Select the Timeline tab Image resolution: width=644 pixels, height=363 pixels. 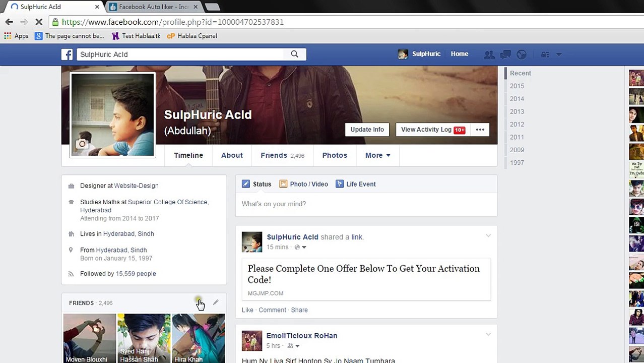188,155
